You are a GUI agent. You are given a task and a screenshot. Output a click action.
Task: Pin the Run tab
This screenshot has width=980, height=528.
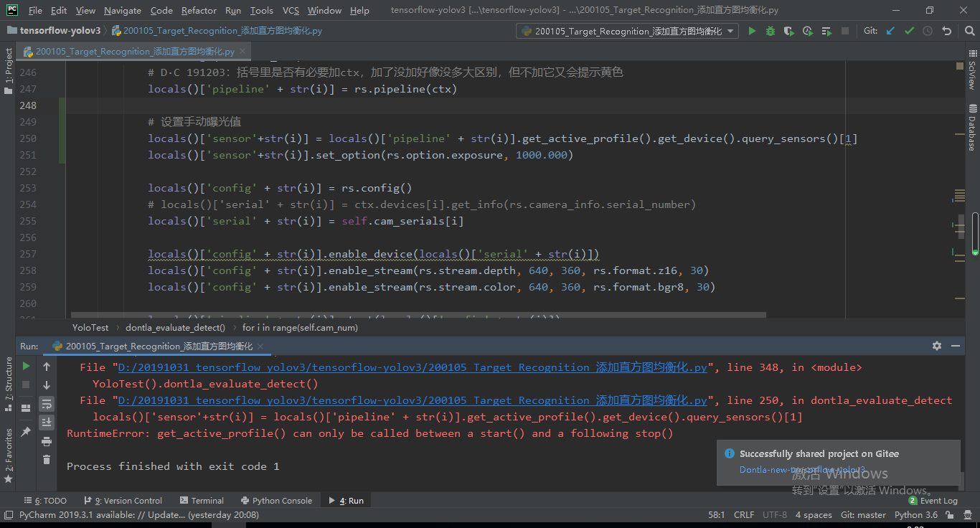point(27,430)
